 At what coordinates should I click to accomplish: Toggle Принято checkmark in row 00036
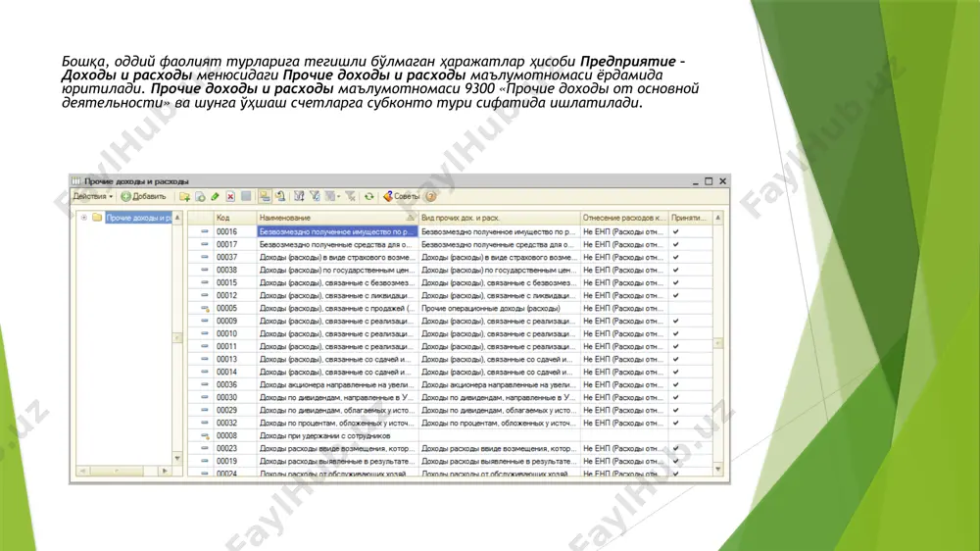tap(675, 384)
